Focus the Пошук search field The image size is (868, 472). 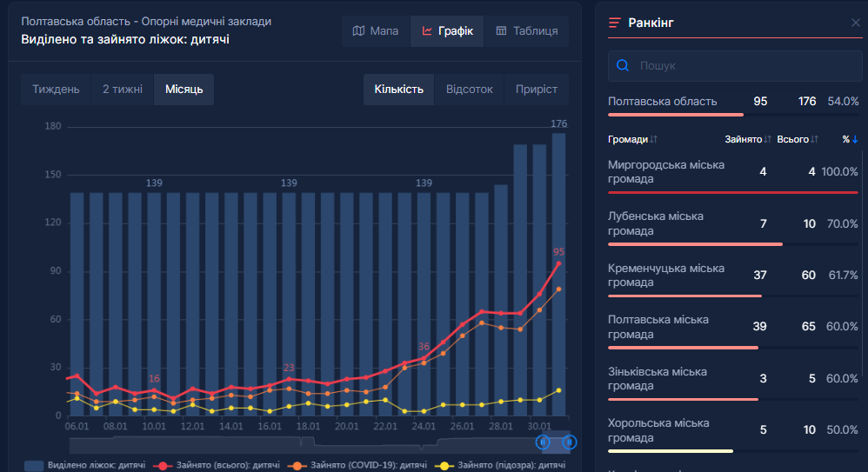(739, 65)
